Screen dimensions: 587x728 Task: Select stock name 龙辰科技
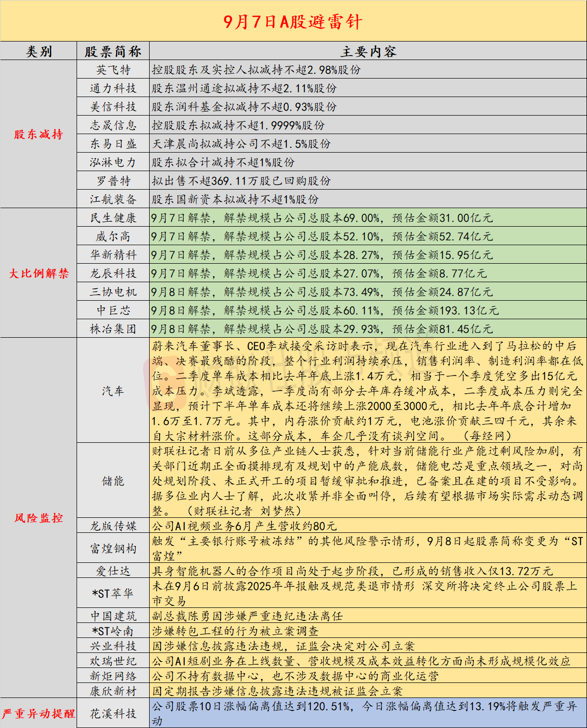coord(113,273)
